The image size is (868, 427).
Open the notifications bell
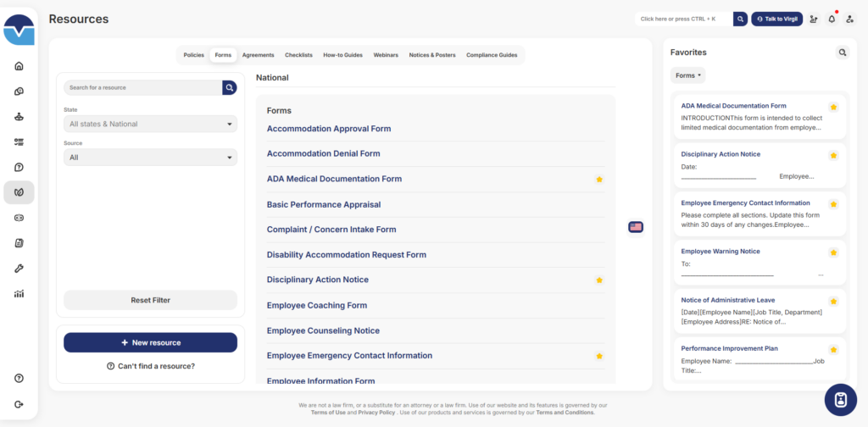point(832,19)
